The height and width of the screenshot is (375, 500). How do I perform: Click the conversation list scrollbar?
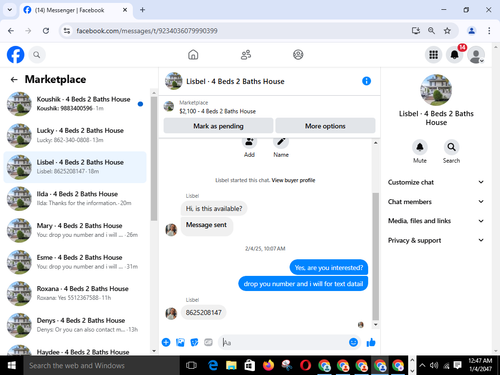tap(154, 158)
